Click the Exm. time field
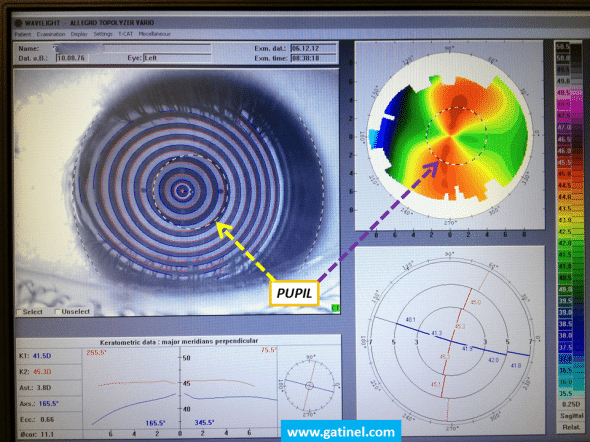590x442 pixels. (x=313, y=58)
